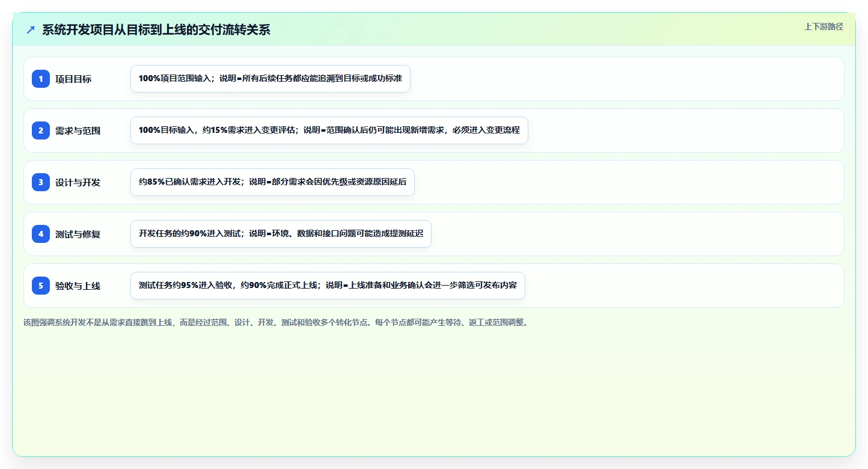Click the footer note starting 该图强调系统开发
The width and height of the screenshot is (868, 469).
[277, 322]
